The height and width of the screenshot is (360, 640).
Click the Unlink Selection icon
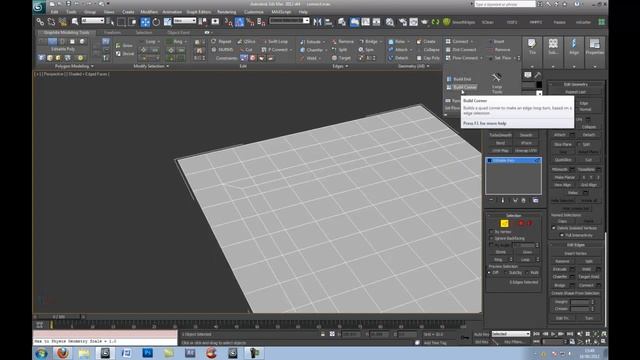(51, 22)
